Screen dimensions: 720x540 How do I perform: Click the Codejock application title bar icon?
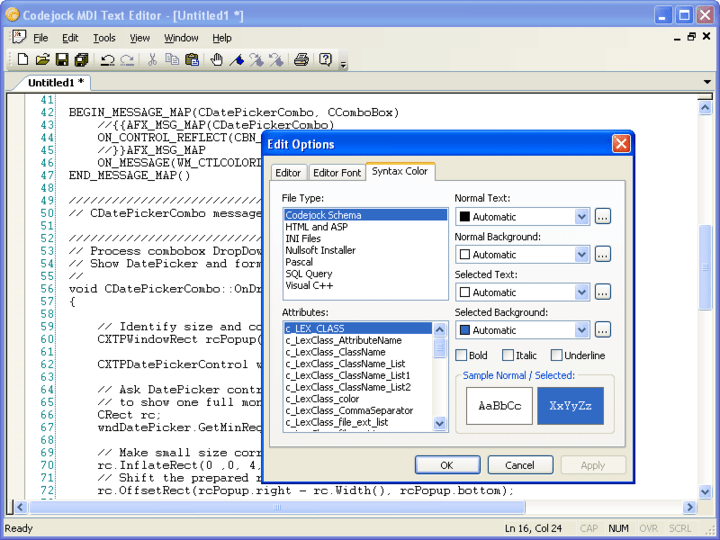[12, 15]
